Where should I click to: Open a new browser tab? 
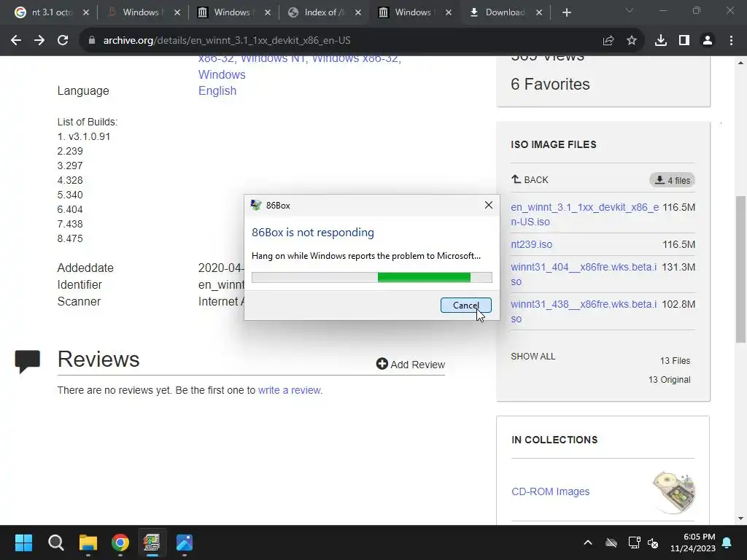(566, 12)
